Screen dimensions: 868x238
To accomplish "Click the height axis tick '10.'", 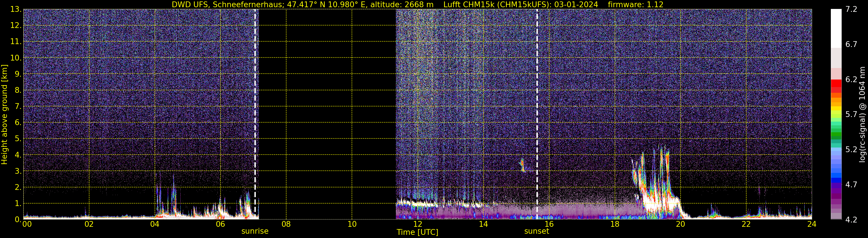I will coord(16,58).
